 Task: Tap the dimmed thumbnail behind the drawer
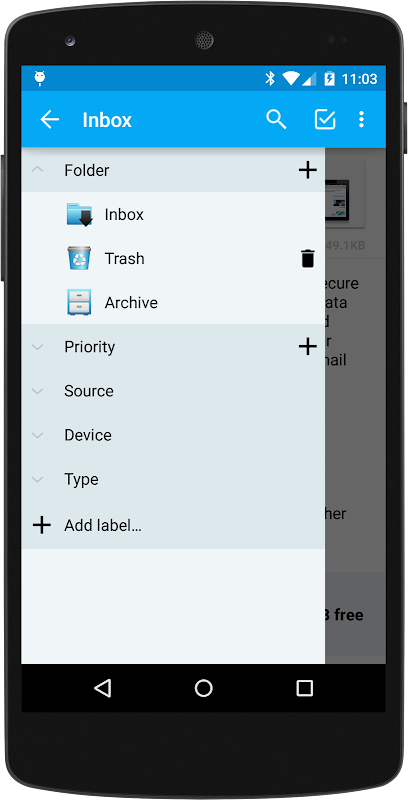click(x=345, y=194)
